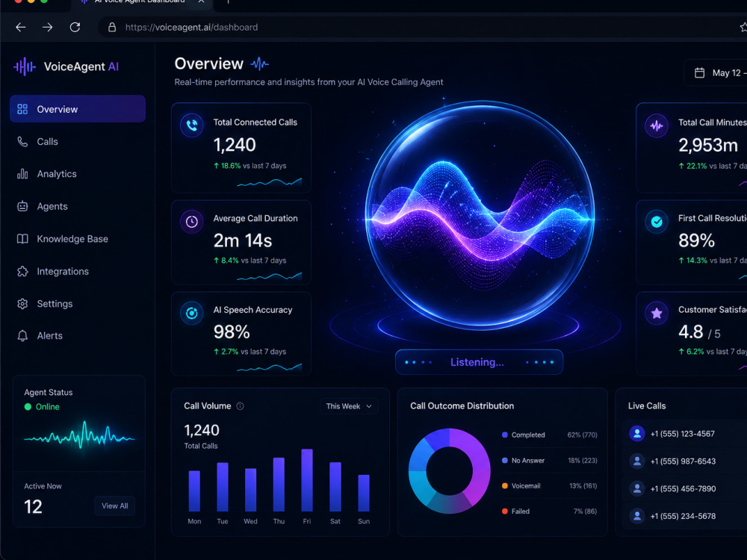The width and height of the screenshot is (747, 560).
Task: Click the Sun bar in Call Volume
Action: point(364,493)
